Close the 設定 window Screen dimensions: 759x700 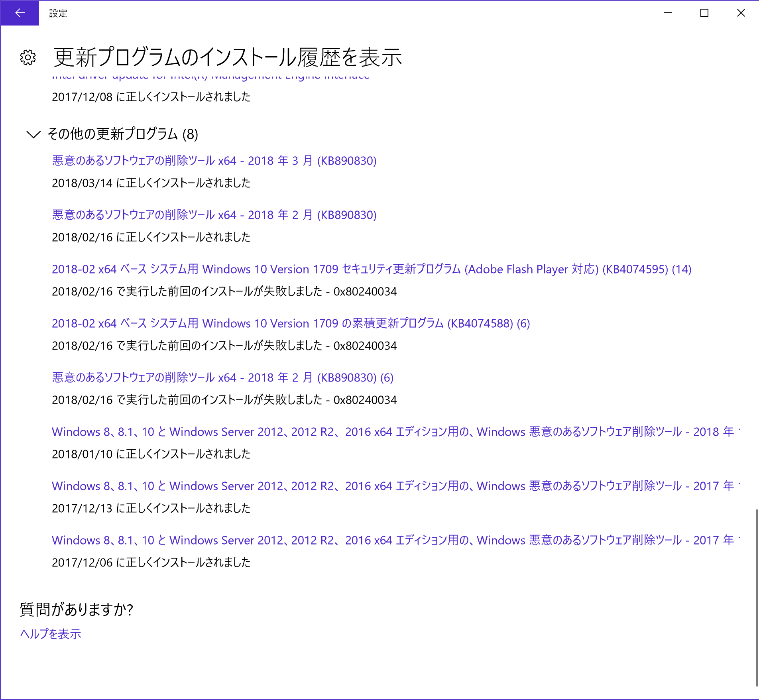coord(741,13)
